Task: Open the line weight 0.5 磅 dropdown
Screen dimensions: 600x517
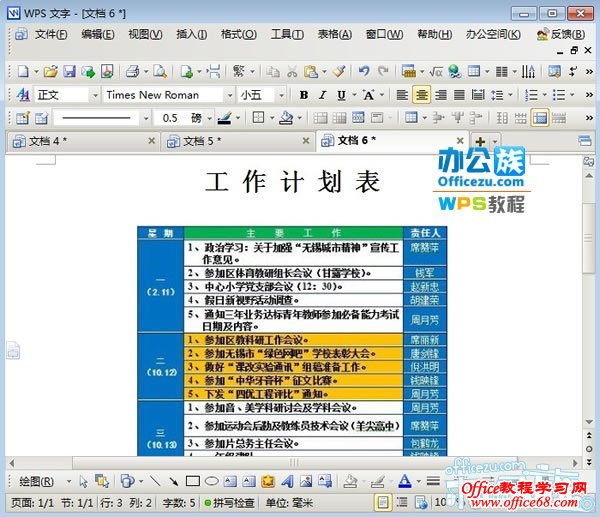Action: 209,118
